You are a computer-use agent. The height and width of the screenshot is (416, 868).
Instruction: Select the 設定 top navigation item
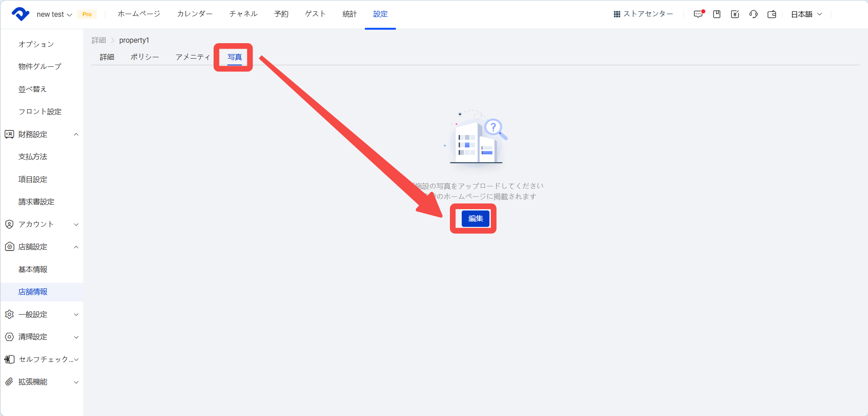(x=380, y=14)
